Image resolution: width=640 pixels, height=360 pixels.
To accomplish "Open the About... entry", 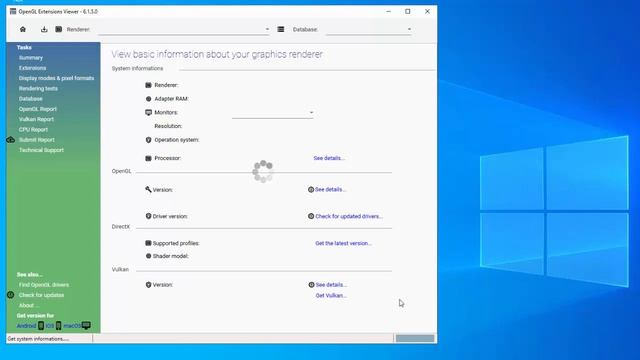I will click(x=29, y=305).
